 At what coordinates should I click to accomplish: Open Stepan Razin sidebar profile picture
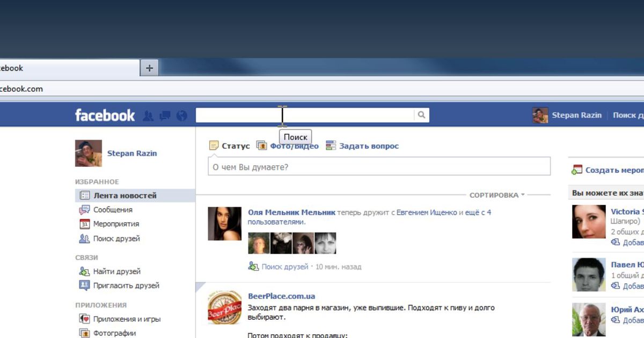tap(89, 153)
